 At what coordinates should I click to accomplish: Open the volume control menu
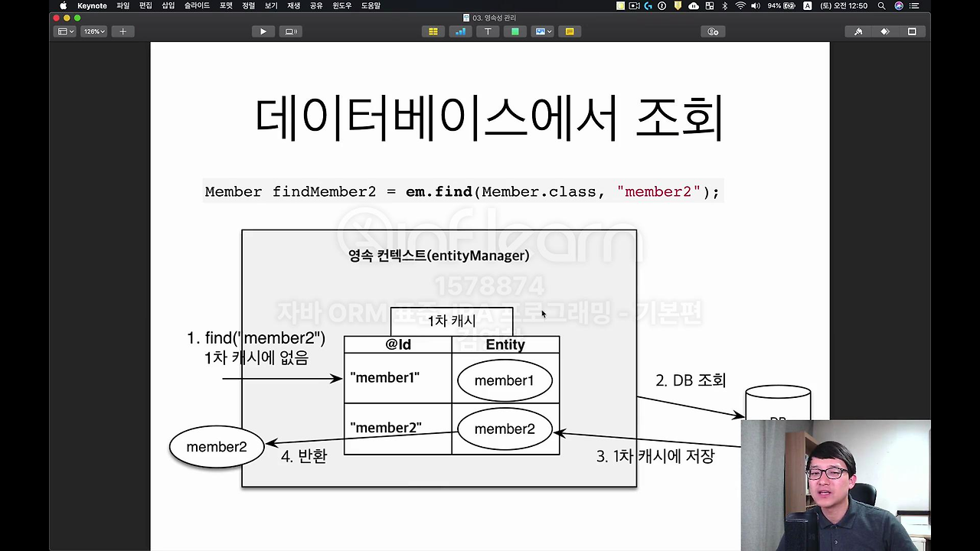756,5
